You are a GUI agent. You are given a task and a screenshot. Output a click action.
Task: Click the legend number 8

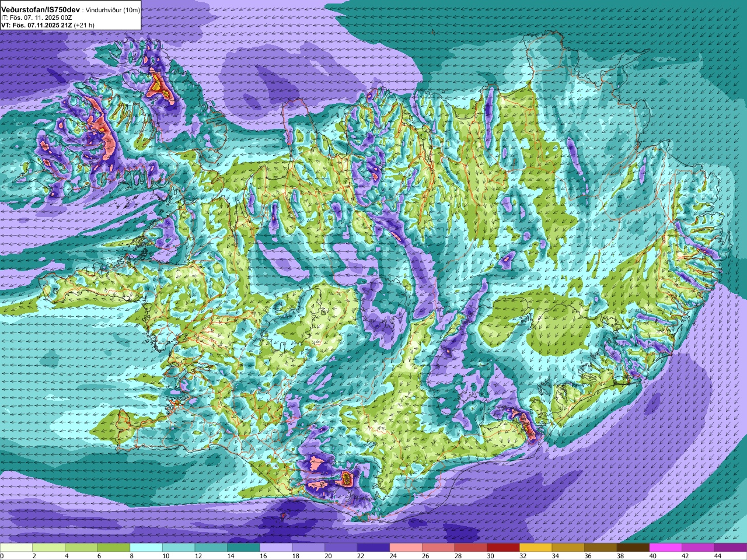(132, 556)
